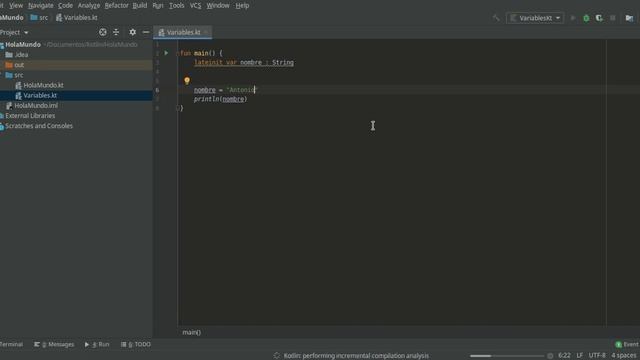Click Run with Coverage icon
640x360 pixels.
(x=599, y=18)
